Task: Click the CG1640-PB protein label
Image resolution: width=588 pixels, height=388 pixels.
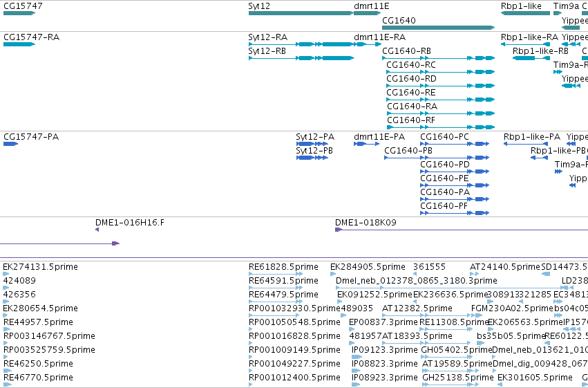Action: coord(408,151)
